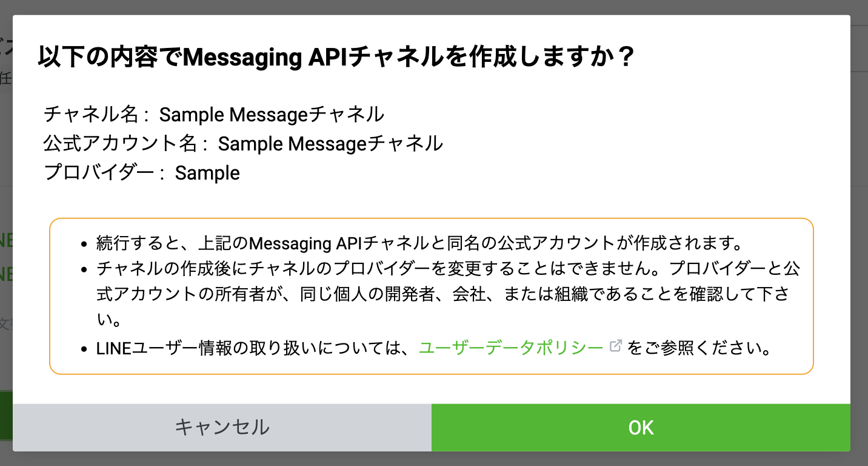
Task: Select the channel name value Sample Messageチャネル
Action: (x=272, y=114)
